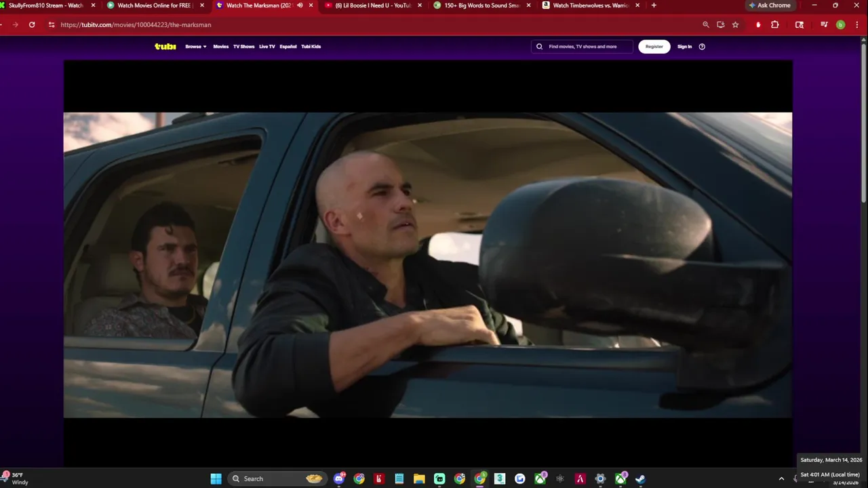Click the Tubi search magnifier icon

pos(540,47)
